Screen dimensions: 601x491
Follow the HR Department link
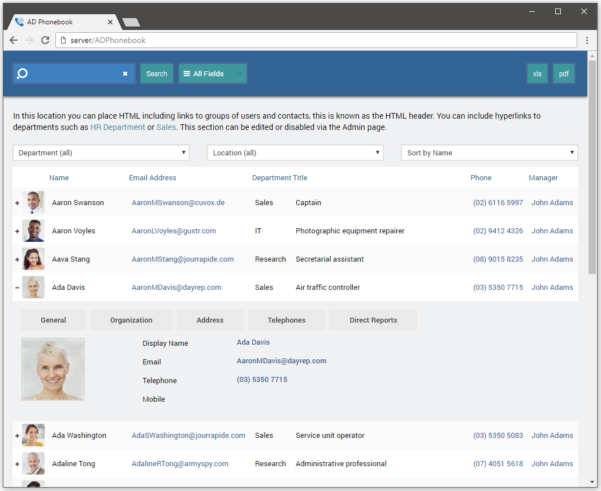[x=117, y=128]
